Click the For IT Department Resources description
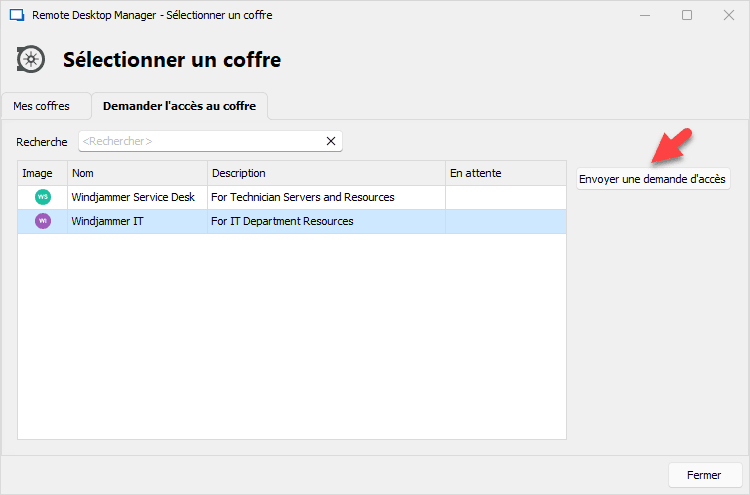This screenshot has width=750, height=495. tap(282, 221)
